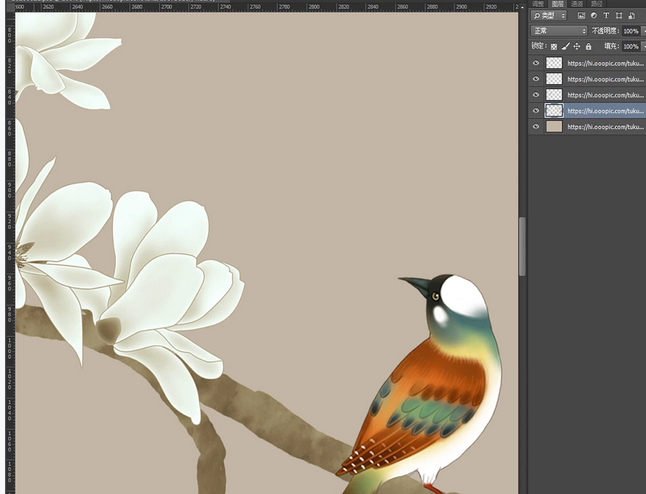Open the 类型 layer filter dropdown
The image size is (646, 494).
549,16
